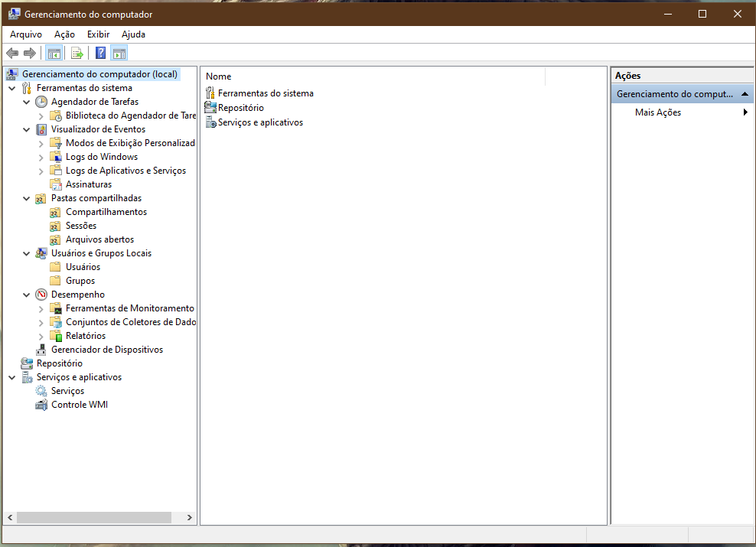Click the Ferramentas de Monitoramento folder icon
Image resolution: width=756 pixels, height=547 pixels.
click(56, 308)
